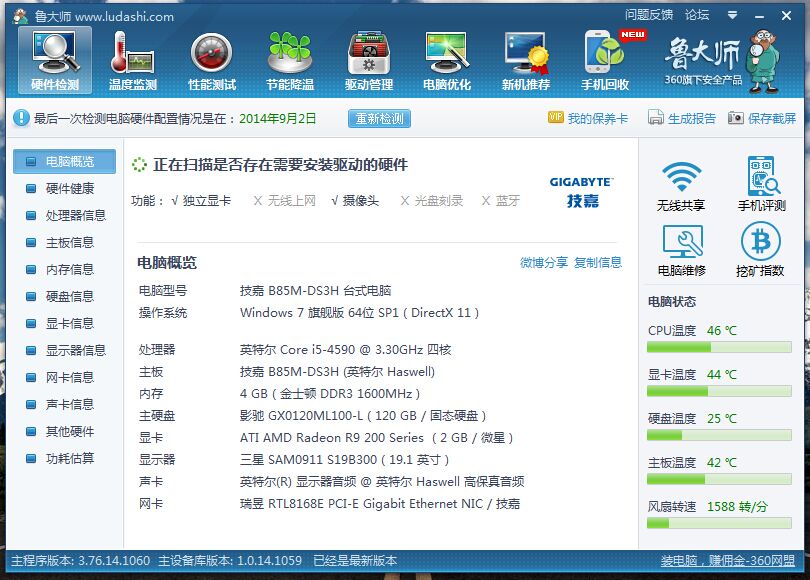Click the GIGABYTE 技嘉 brand logo
Screen dimensions: 810x580
(x=582, y=192)
